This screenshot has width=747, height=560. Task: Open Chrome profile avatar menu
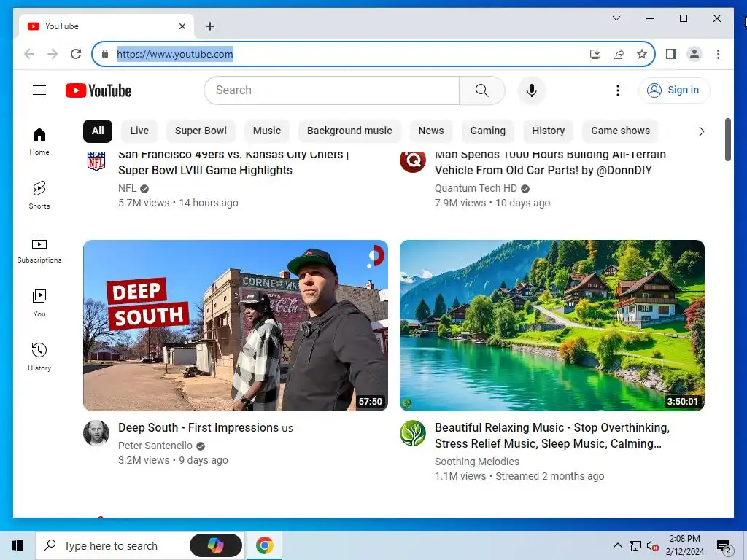tap(694, 54)
